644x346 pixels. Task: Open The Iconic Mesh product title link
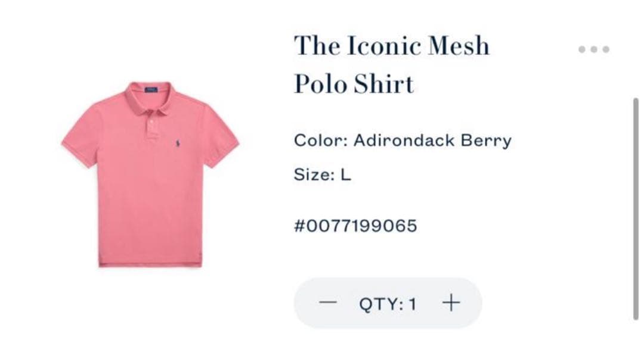pyautogui.click(x=391, y=45)
